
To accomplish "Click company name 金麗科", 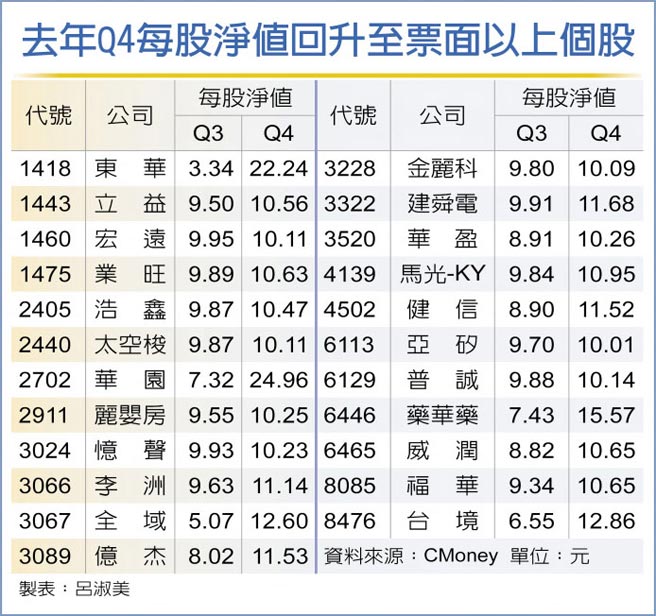I will click(443, 169).
